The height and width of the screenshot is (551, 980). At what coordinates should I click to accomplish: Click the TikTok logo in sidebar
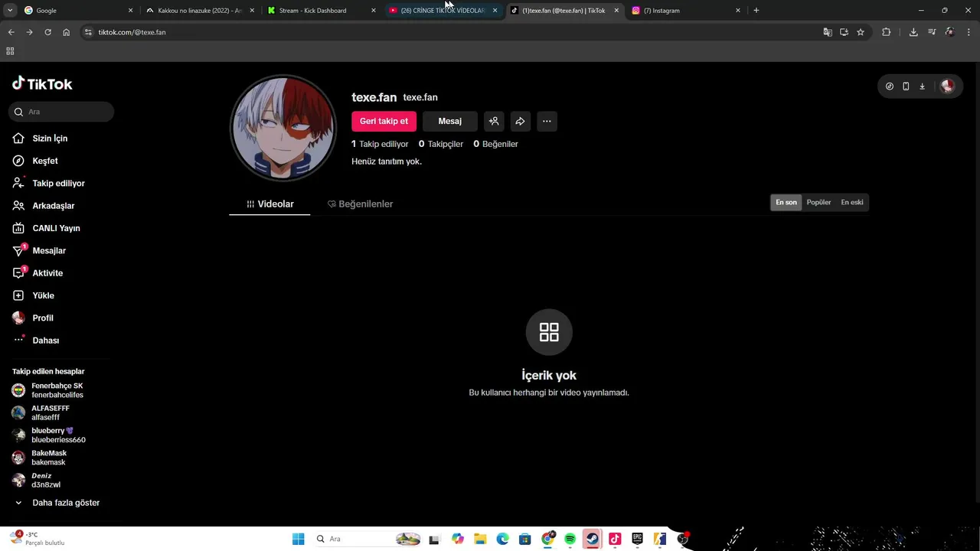[42, 84]
